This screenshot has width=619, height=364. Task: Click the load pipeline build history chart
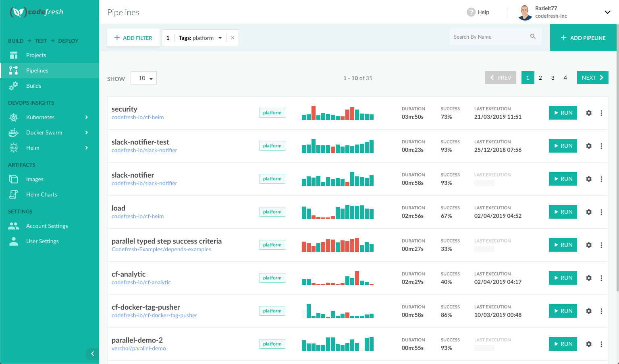click(338, 212)
